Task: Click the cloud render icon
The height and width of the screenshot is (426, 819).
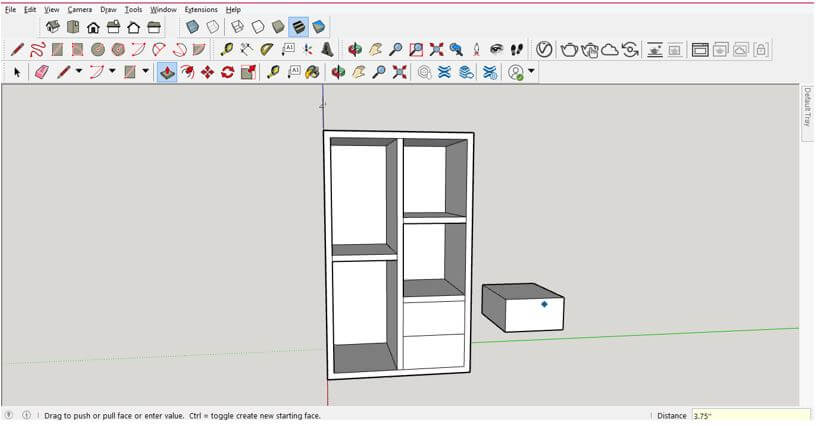Action: click(x=610, y=50)
